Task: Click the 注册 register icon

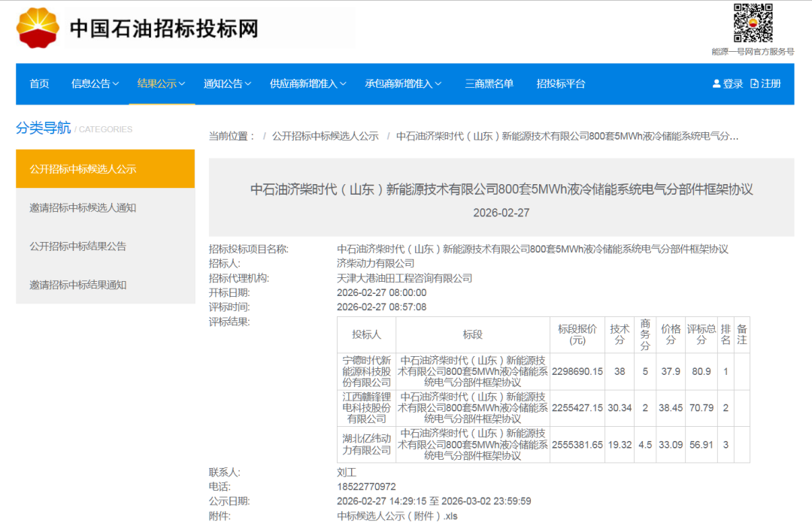Action: [x=755, y=83]
